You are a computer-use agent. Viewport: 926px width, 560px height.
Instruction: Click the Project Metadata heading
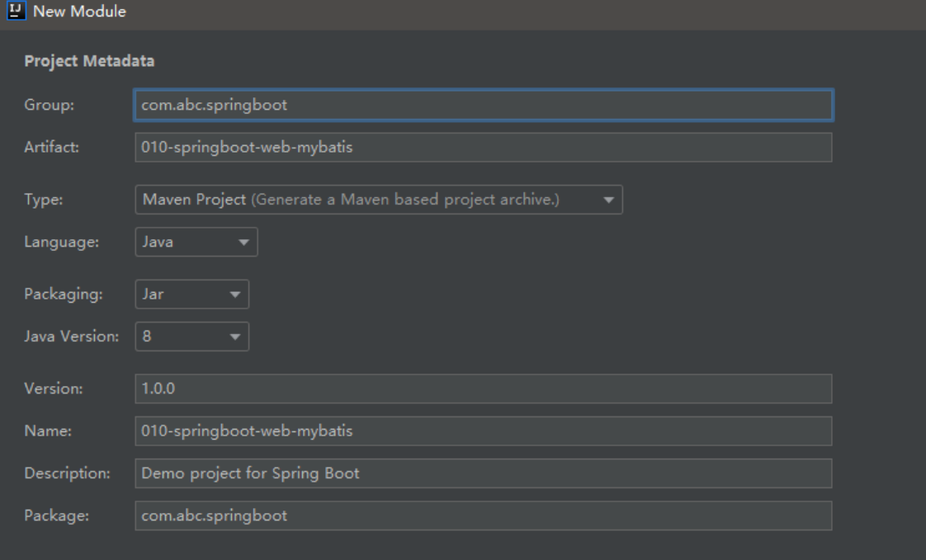[x=89, y=61]
